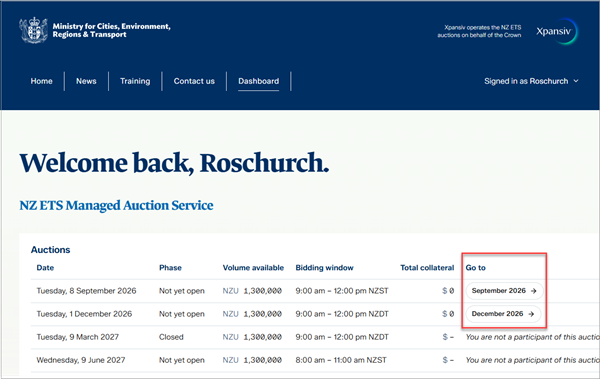
Task: Click the Welcome back, Roschurch heading
Action: (x=174, y=163)
